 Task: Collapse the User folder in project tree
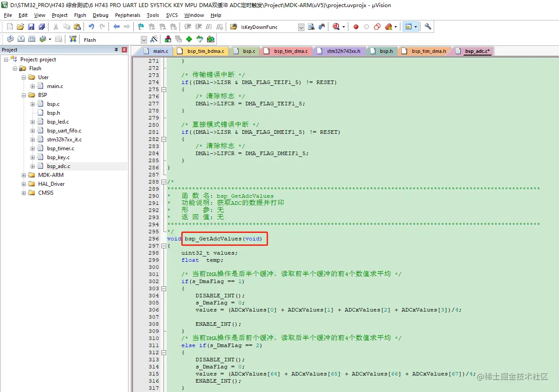pos(24,77)
